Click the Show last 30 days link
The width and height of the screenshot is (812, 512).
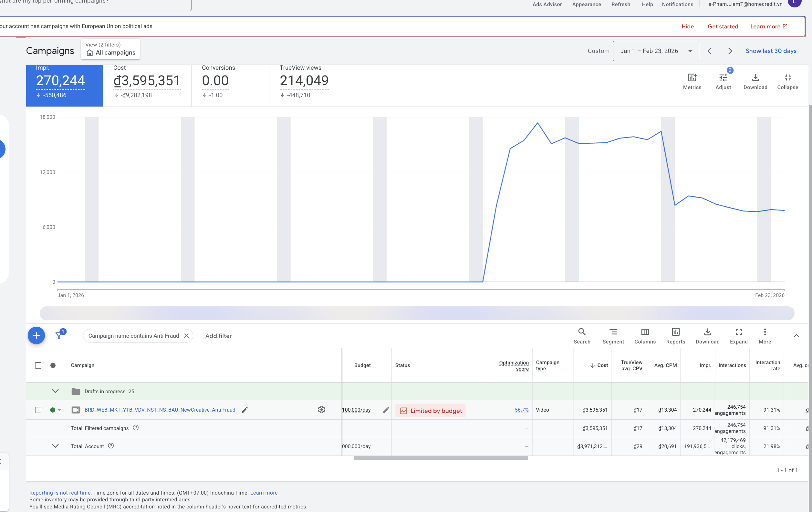(x=771, y=51)
